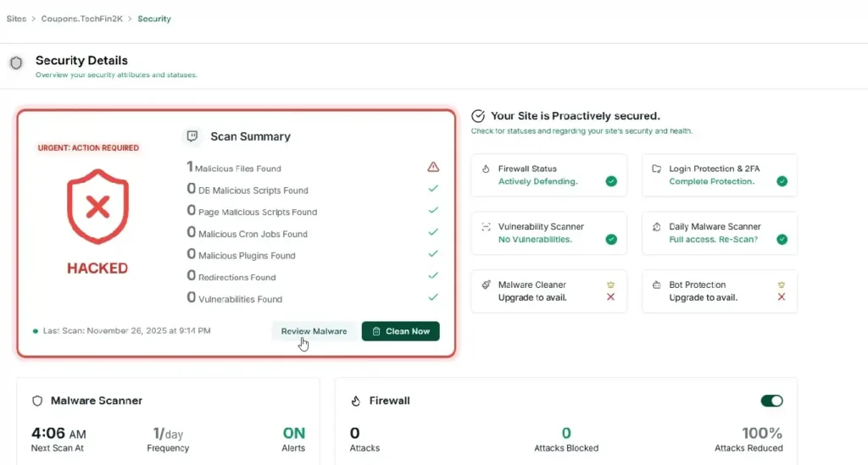Image resolution: width=868 pixels, height=465 pixels.
Task: Click the URGENT: ACTION REQUIRED label
Action: pos(88,147)
